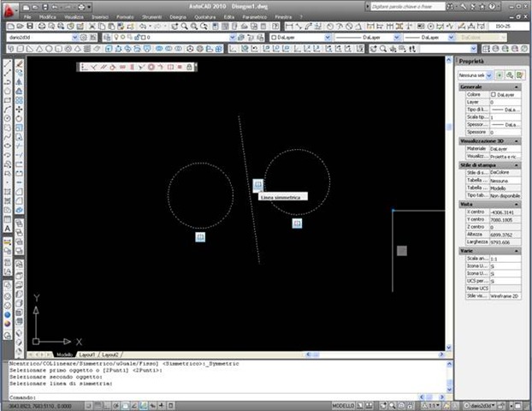532x411 pixels.
Task: Click the Cut scissors icon
Action: tap(92, 27)
